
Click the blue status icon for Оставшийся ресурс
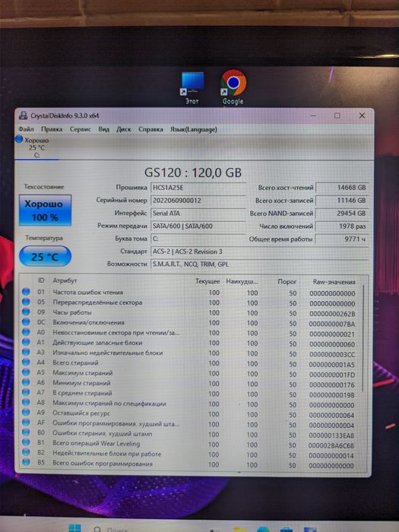[26, 413]
